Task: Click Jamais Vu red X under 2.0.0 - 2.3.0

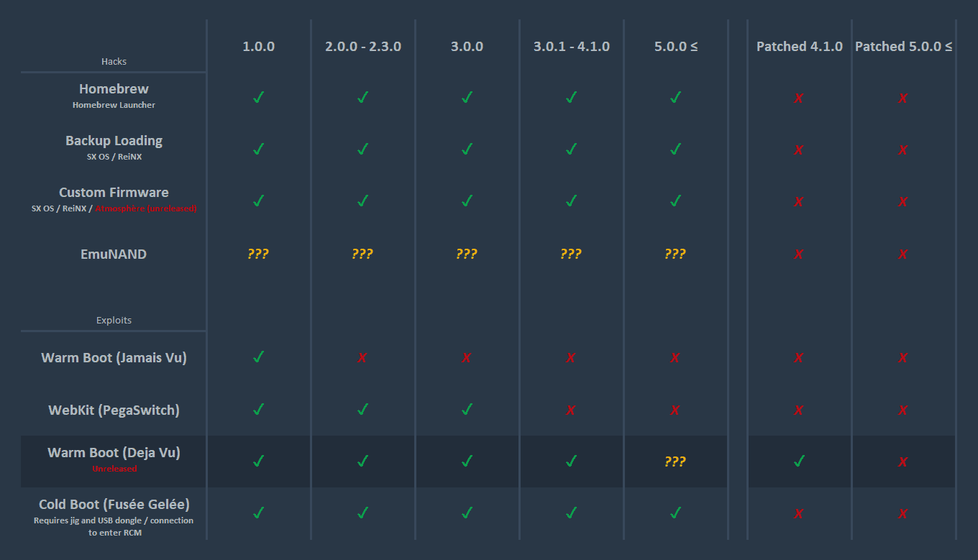Action: point(362,358)
